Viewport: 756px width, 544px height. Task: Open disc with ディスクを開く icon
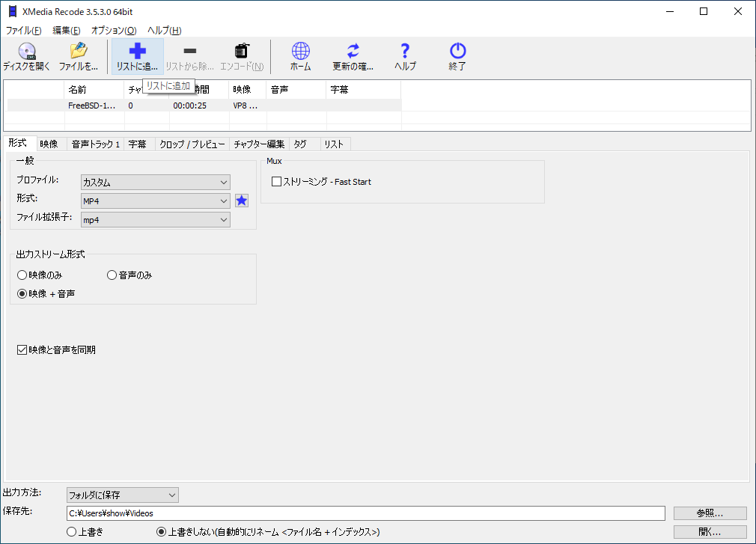tap(26, 57)
